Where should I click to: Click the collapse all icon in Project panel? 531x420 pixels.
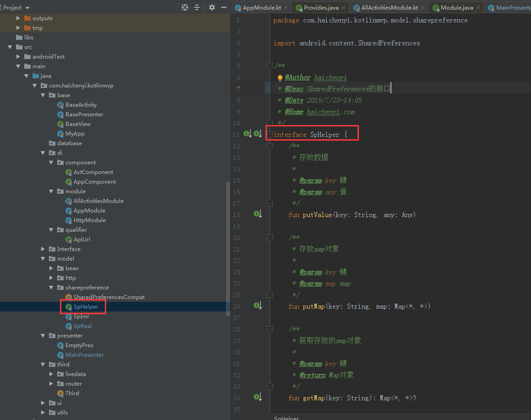click(197, 7)
